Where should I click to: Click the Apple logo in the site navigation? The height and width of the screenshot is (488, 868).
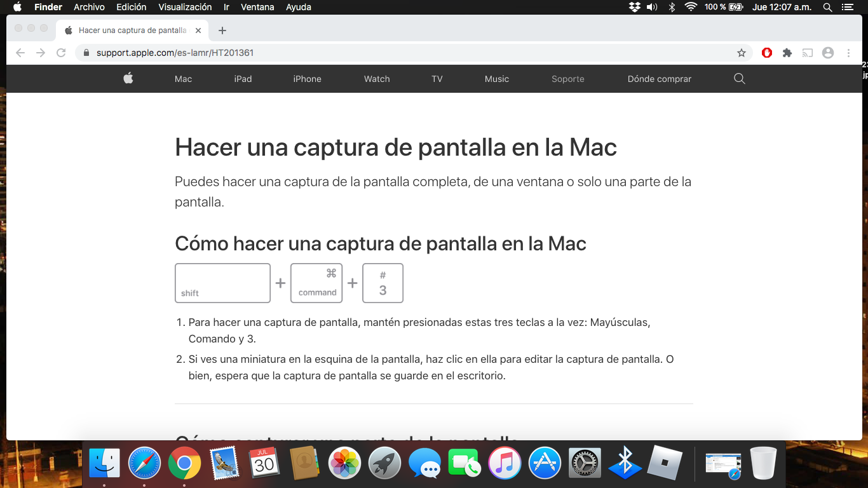coord(128,78)
